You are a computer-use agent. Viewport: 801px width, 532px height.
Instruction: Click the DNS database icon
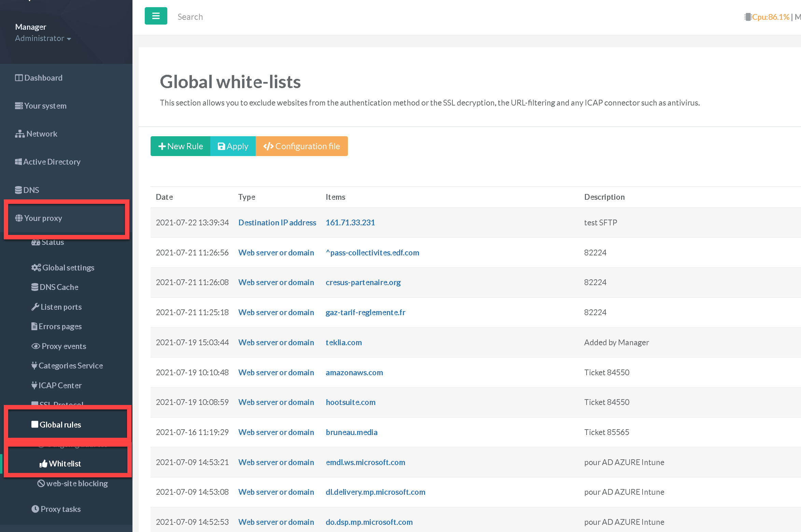point(18,190)
